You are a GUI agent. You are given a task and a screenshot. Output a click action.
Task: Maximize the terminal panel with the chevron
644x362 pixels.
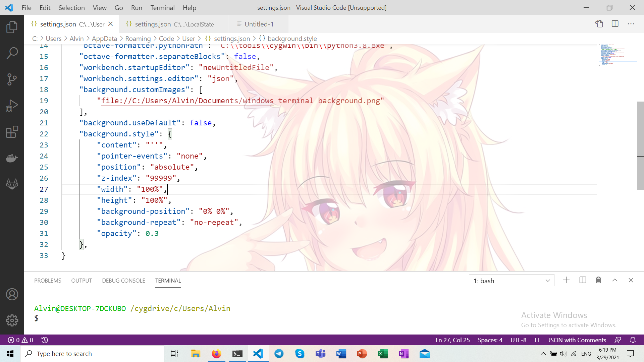(615, 280)
